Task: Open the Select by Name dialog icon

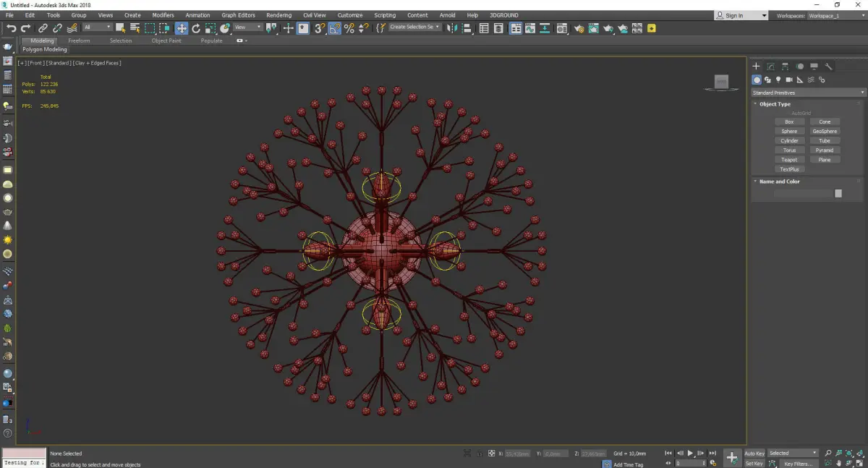Action: [135, 28]
